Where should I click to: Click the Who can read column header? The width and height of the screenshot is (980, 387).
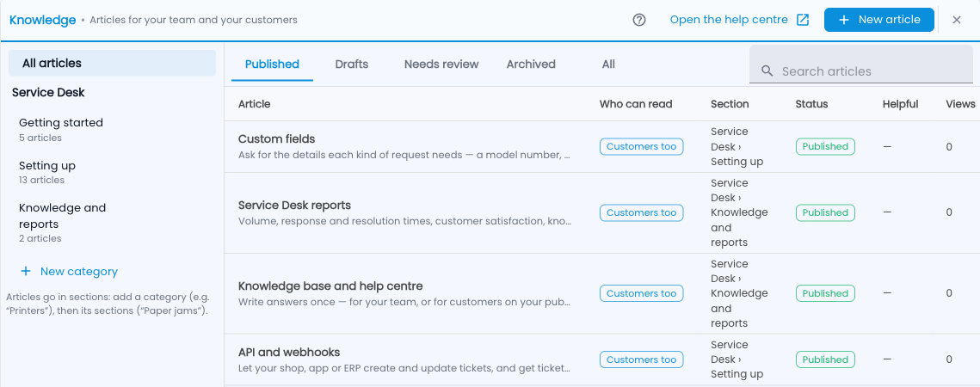tap(636, 104)
